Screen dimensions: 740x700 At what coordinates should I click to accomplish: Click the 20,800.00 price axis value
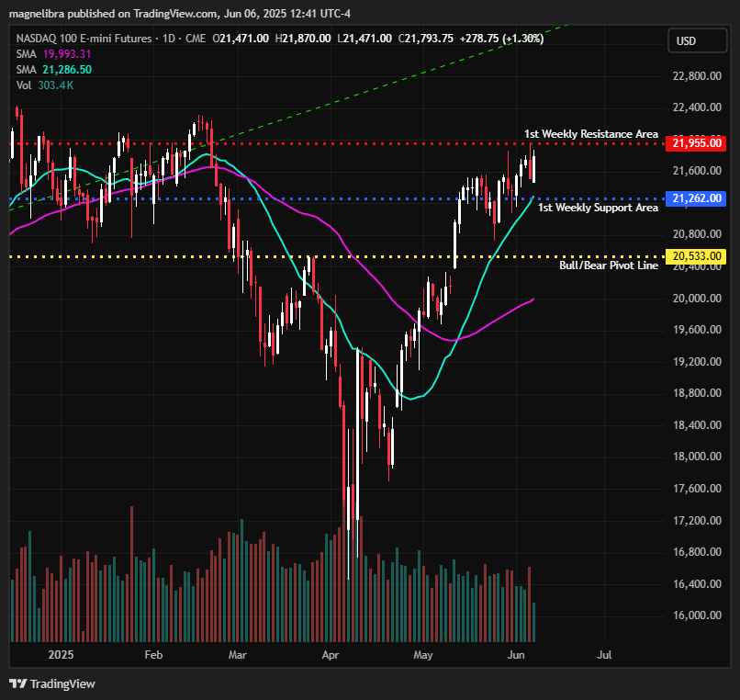[x=697, y=234]
